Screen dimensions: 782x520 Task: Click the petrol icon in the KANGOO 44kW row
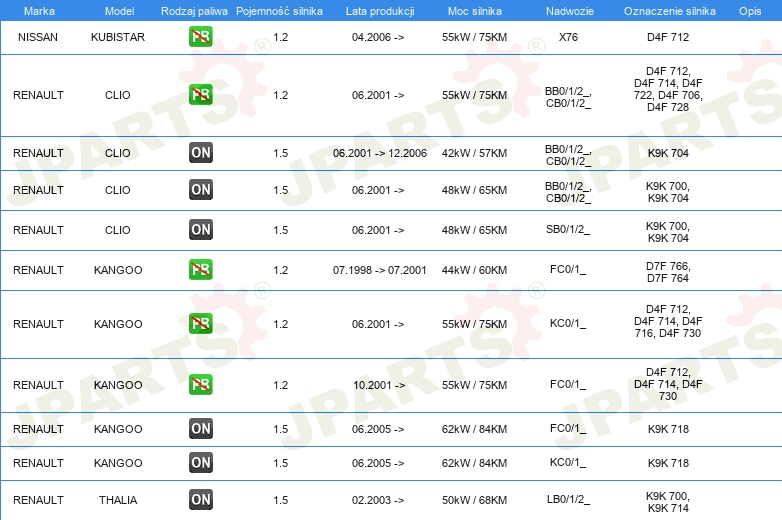[x=200, y=269]
